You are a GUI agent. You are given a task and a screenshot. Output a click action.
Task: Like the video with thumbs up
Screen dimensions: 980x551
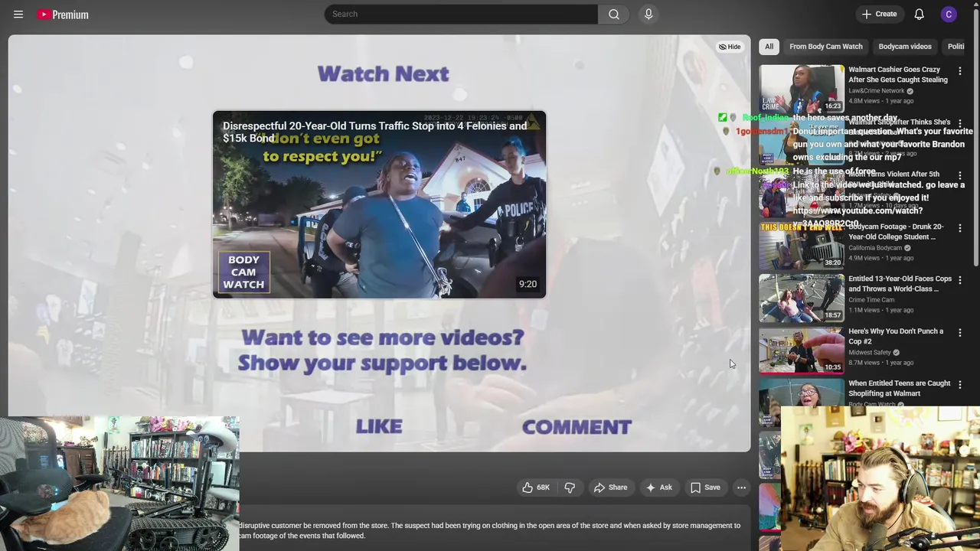coord(536,487)
